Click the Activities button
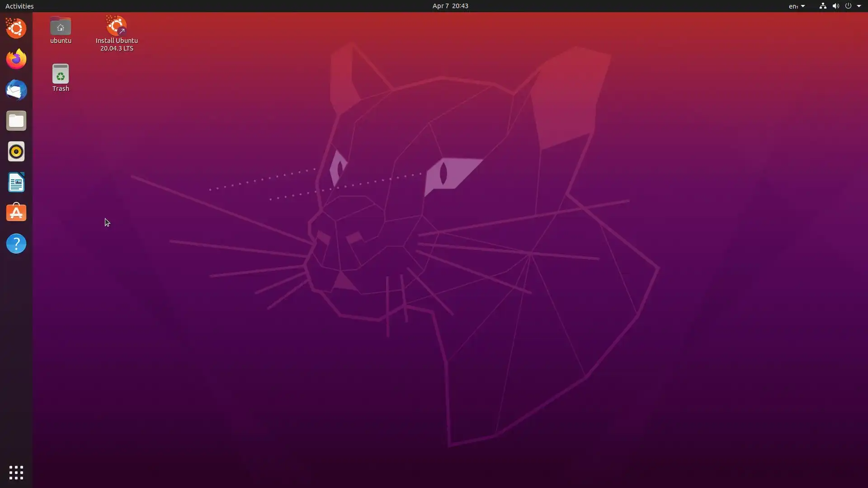The image size is (868, 488). click(19, 6)
